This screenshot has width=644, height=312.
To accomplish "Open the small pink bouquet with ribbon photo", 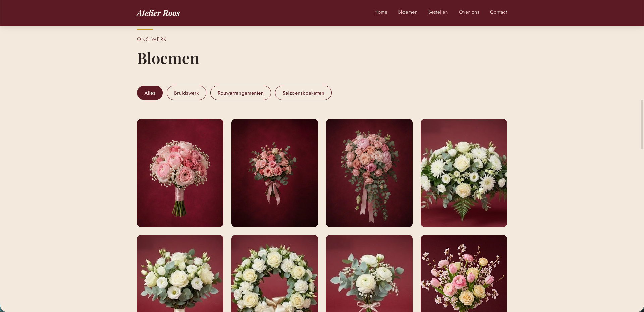I will [275, 173].
